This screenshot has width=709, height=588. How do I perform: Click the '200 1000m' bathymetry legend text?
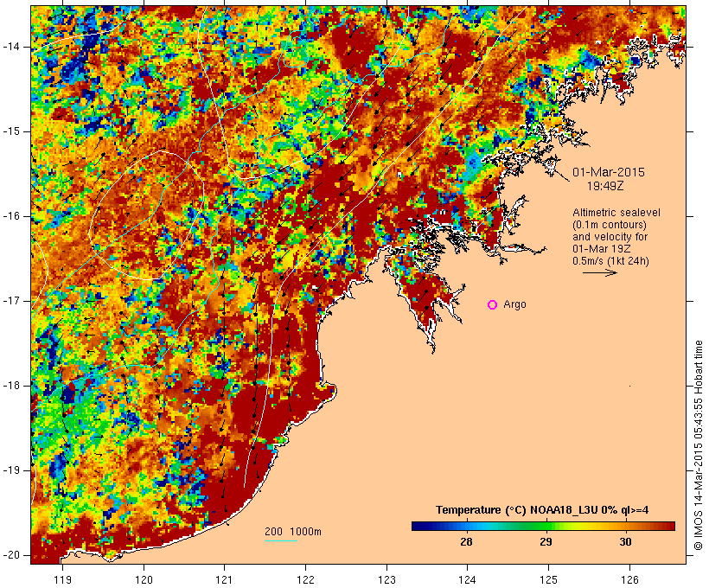tap(293, 532)
